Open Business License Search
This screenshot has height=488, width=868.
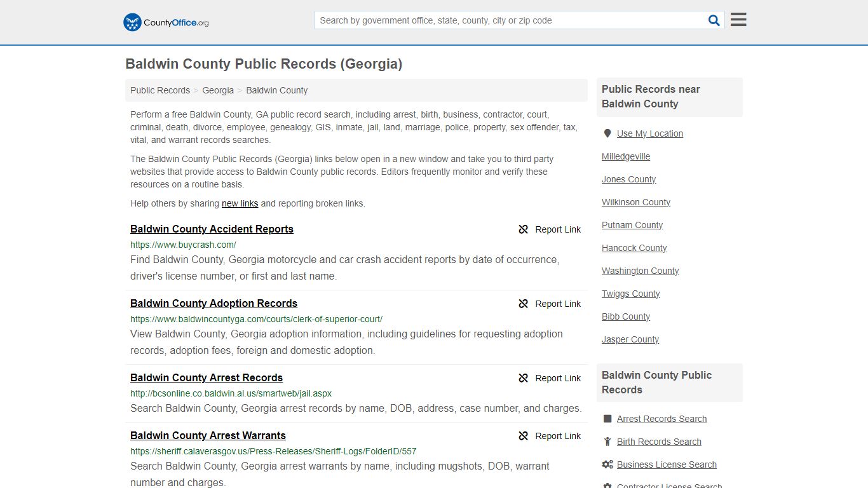667,464
